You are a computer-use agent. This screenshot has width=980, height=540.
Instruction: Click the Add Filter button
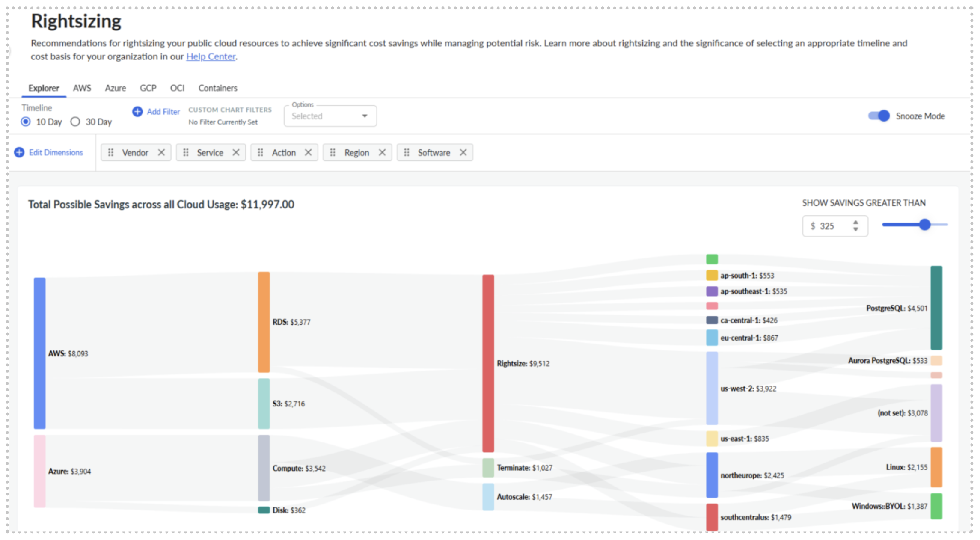[x=163, y=112]
